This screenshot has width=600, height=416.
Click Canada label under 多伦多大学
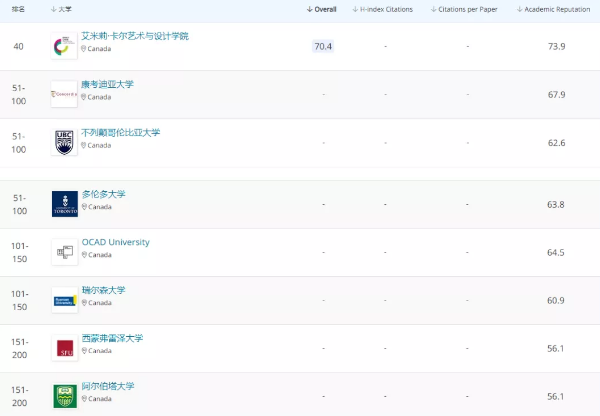(100, 207)
